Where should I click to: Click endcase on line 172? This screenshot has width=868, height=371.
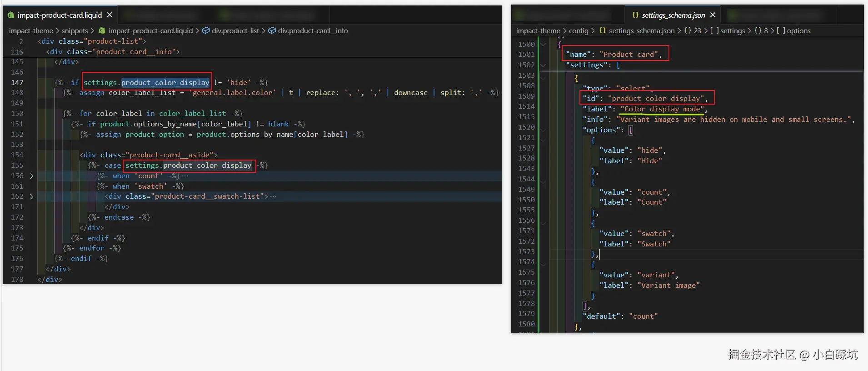[x=119, y=217]
